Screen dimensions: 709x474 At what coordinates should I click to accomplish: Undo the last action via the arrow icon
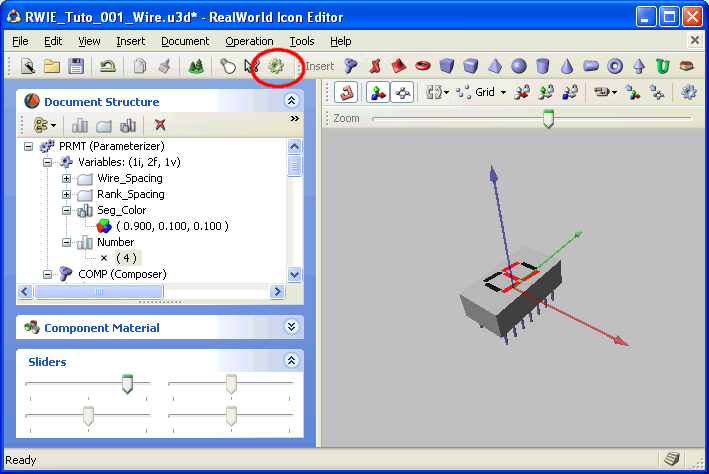108,66
